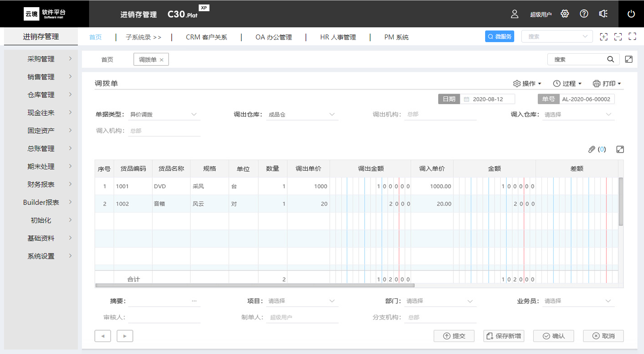Open the announcements speaker icon
644x354 pixels.
603,14
